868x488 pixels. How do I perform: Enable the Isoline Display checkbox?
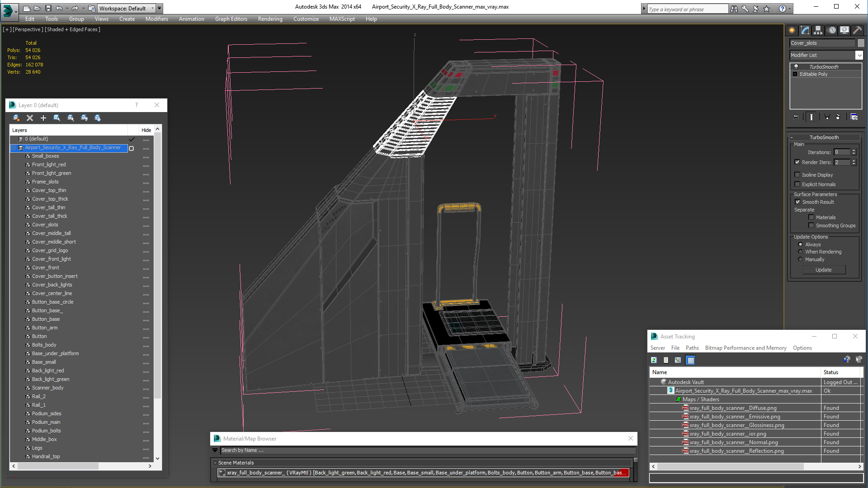797,175
